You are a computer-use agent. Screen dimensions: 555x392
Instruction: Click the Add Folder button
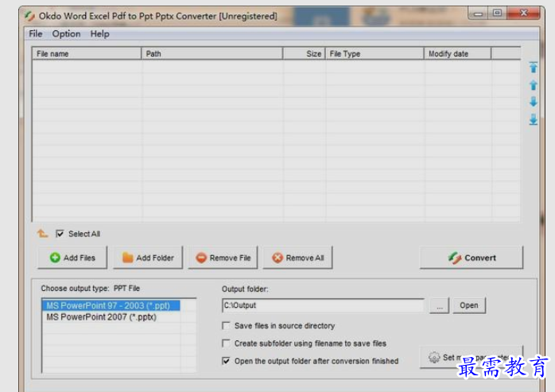(148, 258)
